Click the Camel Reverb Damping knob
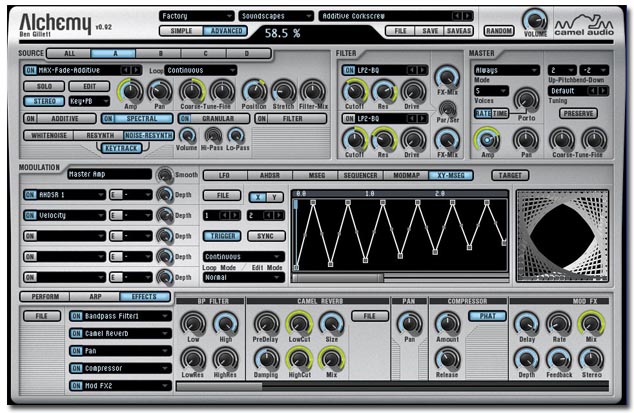 [266, 359]
